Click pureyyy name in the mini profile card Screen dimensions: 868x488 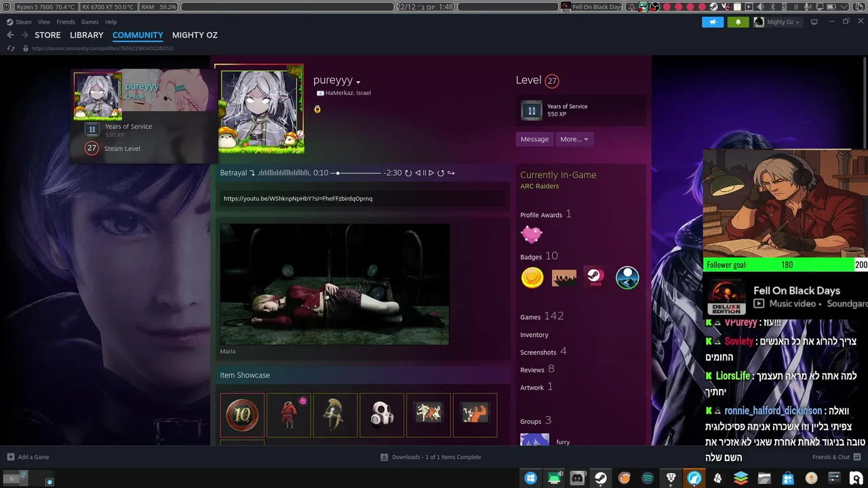point(142,86)
